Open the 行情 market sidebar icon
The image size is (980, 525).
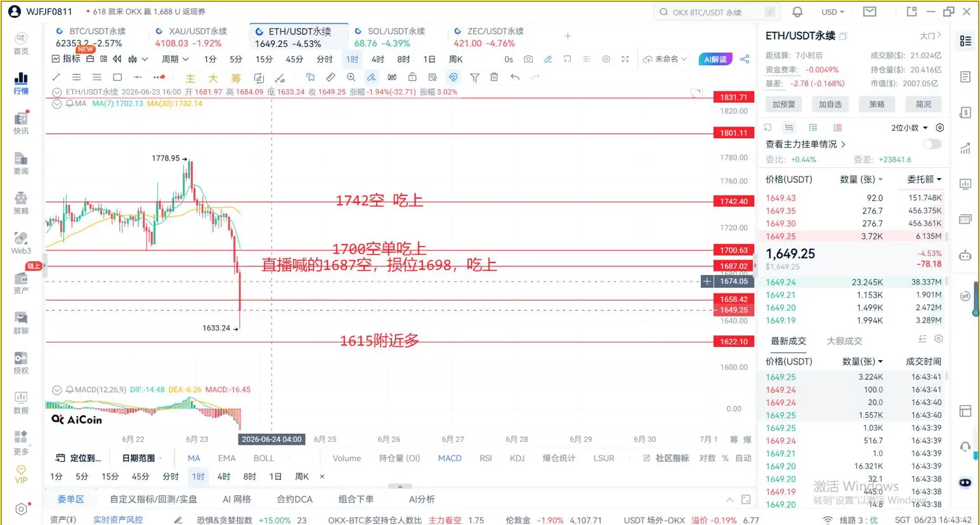click(21, 82)
